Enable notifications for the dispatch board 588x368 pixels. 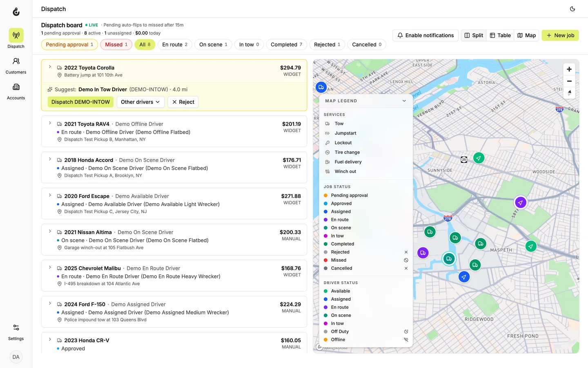tap(425, 36)
